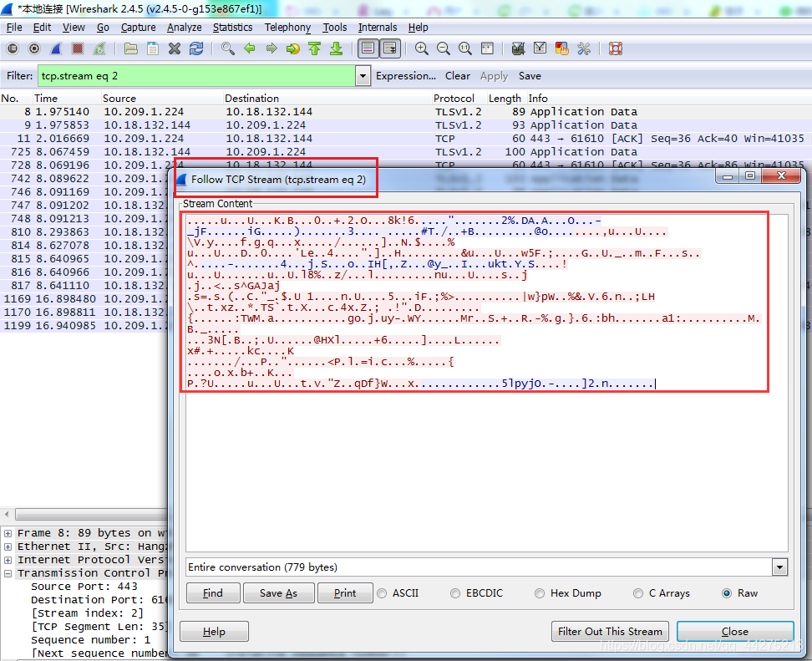
Task: Go back in packet history arrow
Action: pos(250,48)
